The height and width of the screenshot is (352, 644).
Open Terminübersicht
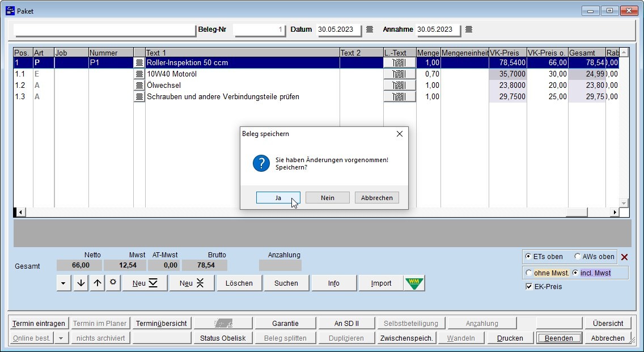tap(162, 323)
